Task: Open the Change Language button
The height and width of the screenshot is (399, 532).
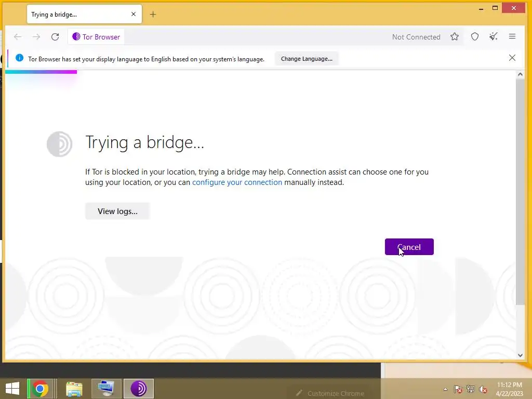Action: click(x=307, y=59)
